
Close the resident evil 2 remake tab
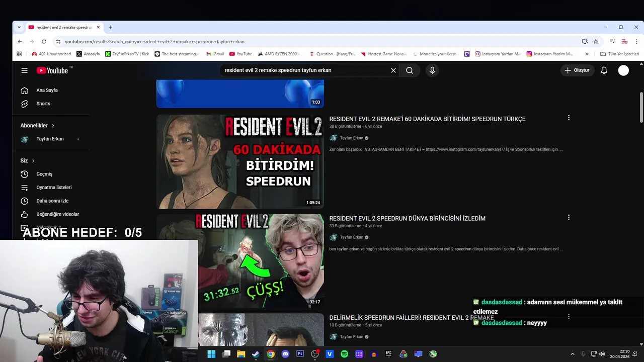pos(98,27)
